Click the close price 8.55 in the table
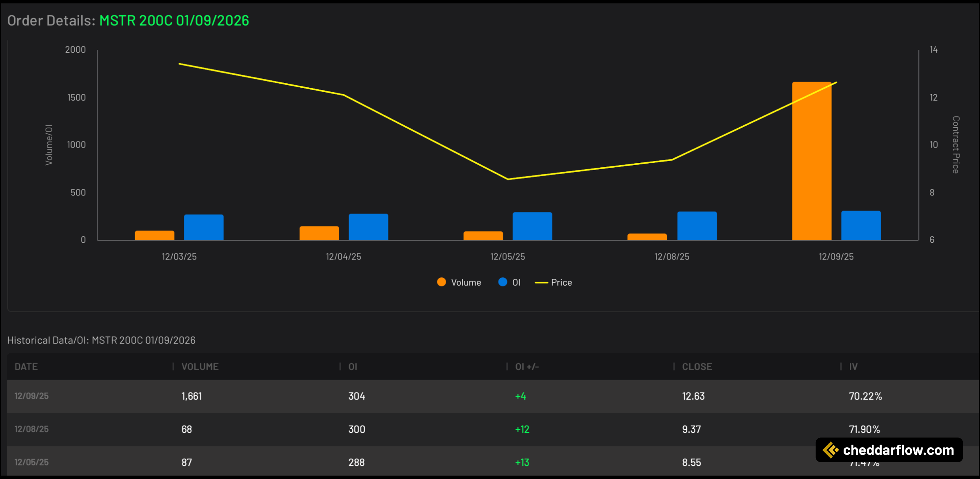 (691, 462)
